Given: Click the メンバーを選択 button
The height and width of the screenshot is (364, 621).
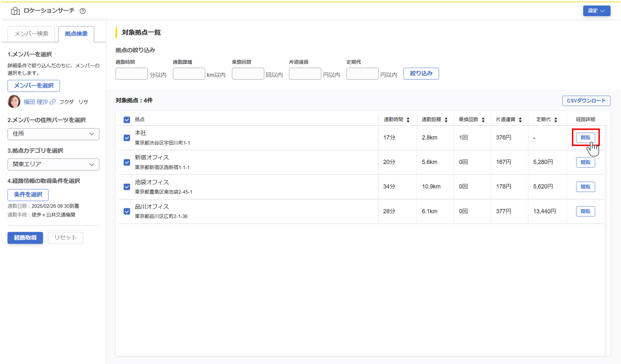Looking at the screenshot, I should click(34, 86).
